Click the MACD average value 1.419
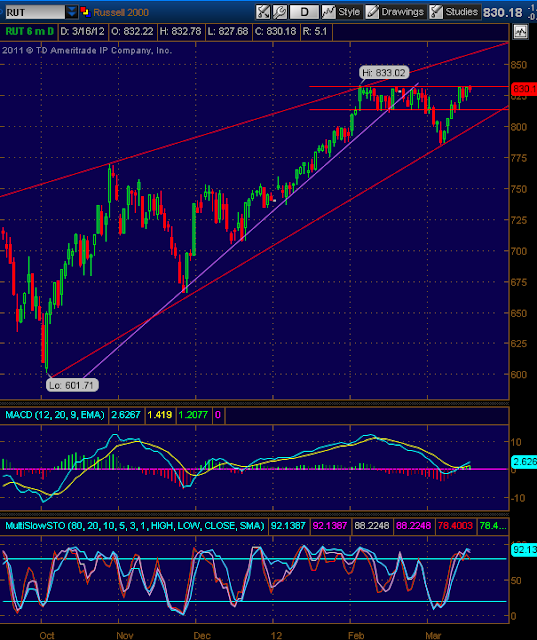The height and width of the screenshot is (640, 537). click(160, 415)
